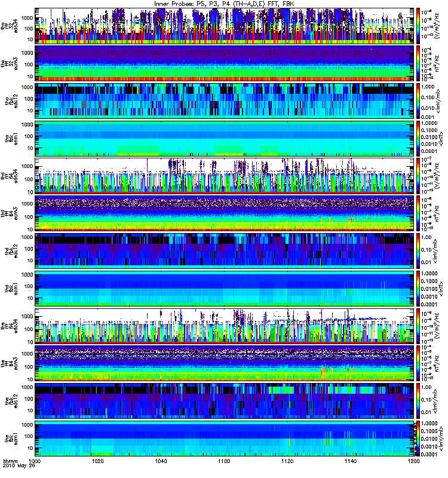Click the 1020 time axis label
448x478 pixels.
97,461
